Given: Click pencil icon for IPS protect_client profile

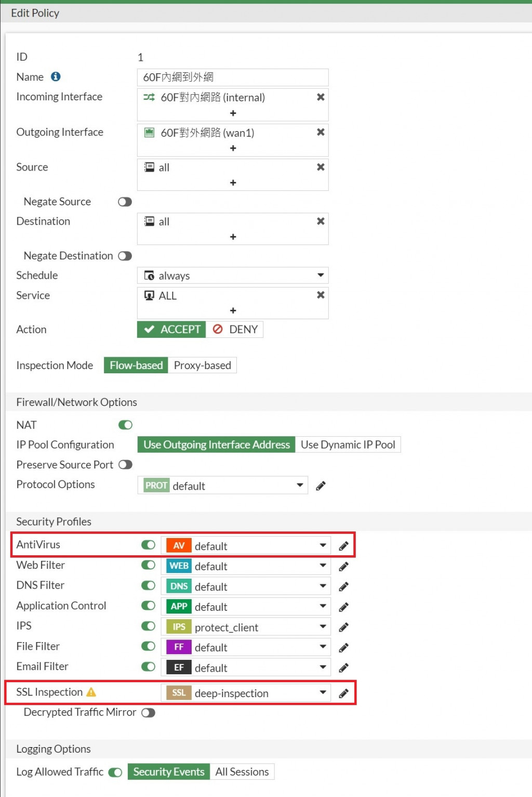Looking at the screenshot, I should coord(343,628).
